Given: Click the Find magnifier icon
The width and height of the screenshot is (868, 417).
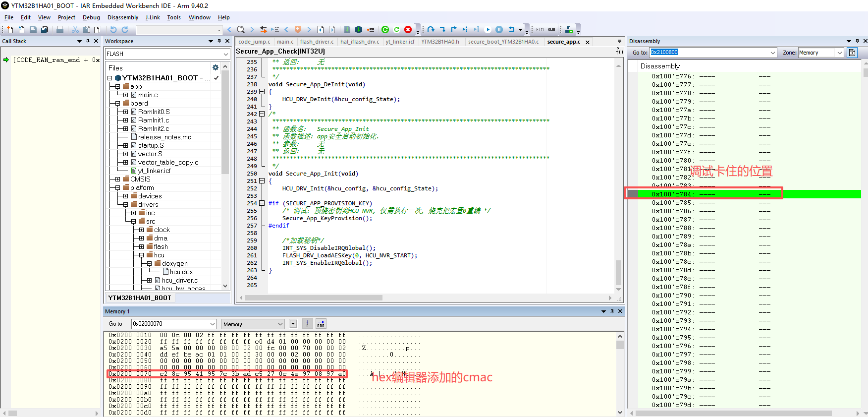Looking at the screenshot, I should pos(241,30).
